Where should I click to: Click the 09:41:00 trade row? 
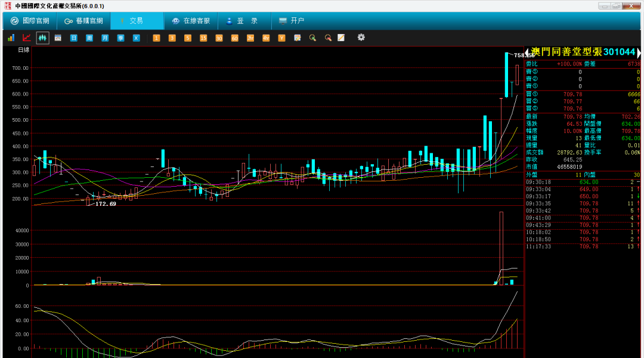583,218
